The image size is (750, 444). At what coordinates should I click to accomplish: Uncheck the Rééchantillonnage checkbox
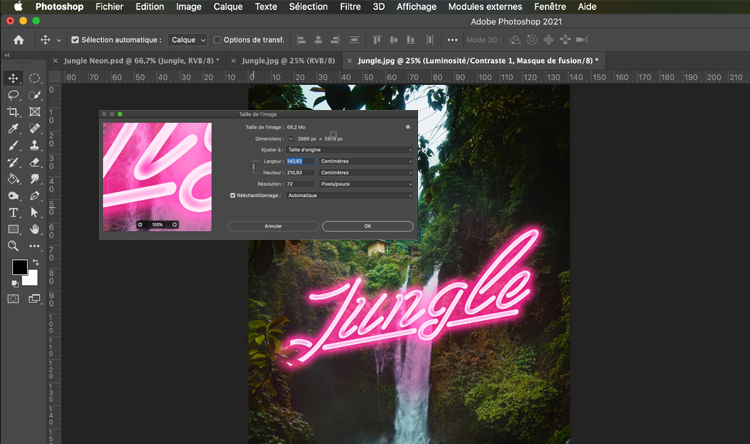(233, 195)
